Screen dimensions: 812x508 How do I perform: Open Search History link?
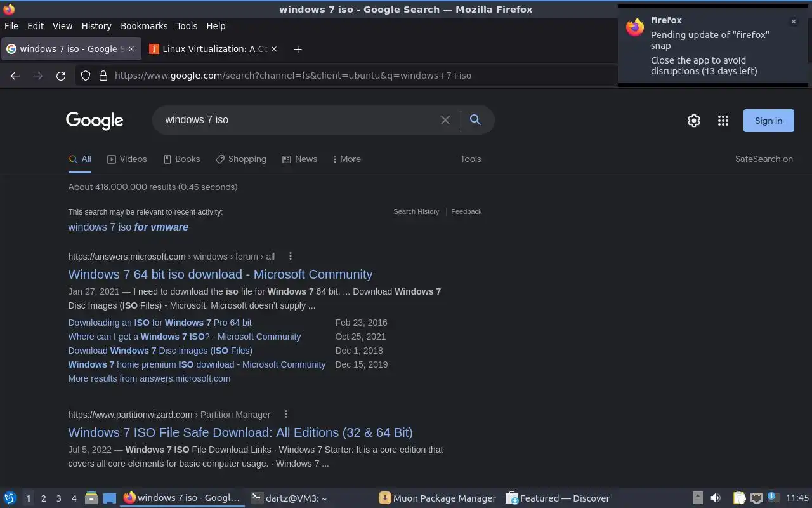click(x=416, y=211)
